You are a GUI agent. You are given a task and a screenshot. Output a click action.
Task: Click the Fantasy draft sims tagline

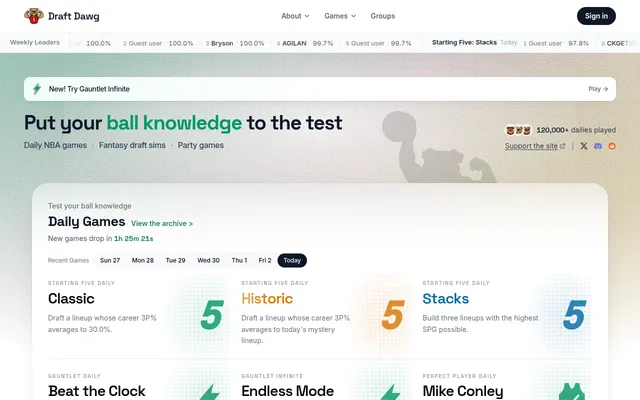(x=132, y=145)
